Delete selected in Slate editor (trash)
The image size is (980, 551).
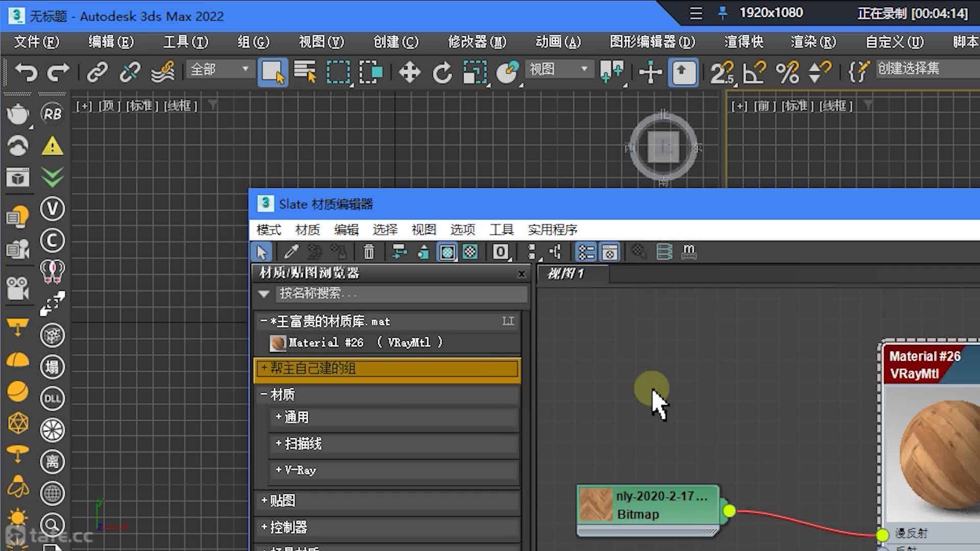pyautogui.click(x=369, y=252)
